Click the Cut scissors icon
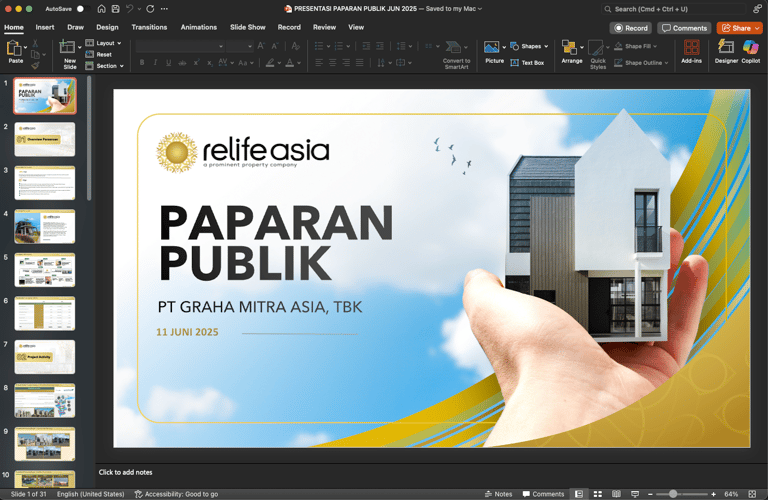768x500 pixels. coord(35,44)
